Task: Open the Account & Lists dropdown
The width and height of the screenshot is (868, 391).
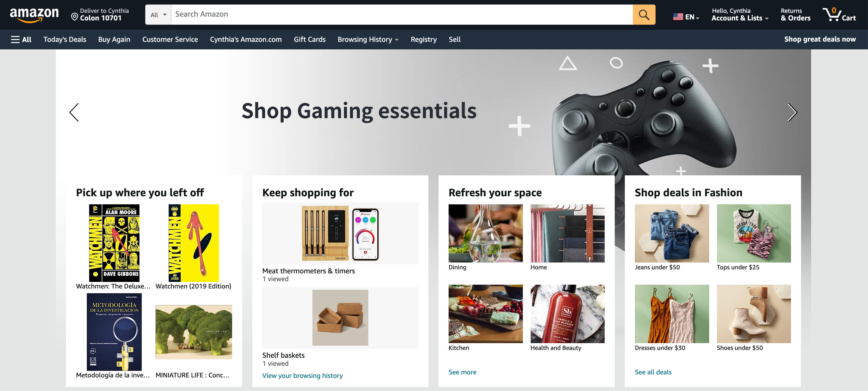Action: tap(740, 15)
